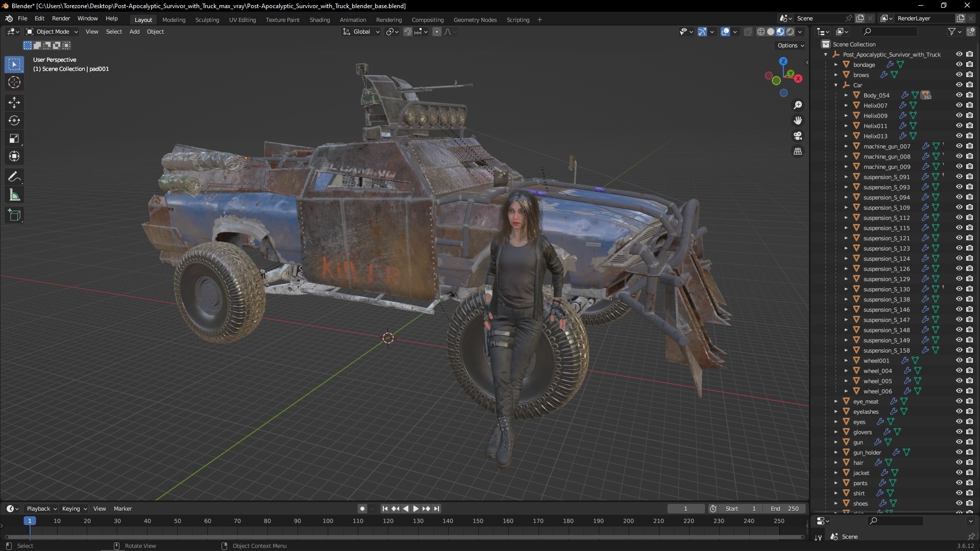Image resolution: width=980 pixels, height=551 pixels.
Task: Click the viewport zoom magnifier icon
Action: [x=798, y=105]
